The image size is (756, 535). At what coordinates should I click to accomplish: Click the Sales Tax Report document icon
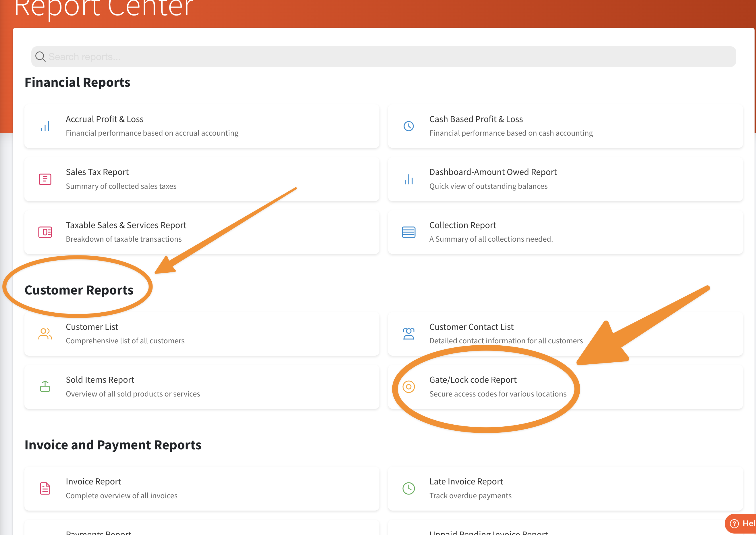click(45, 179)
